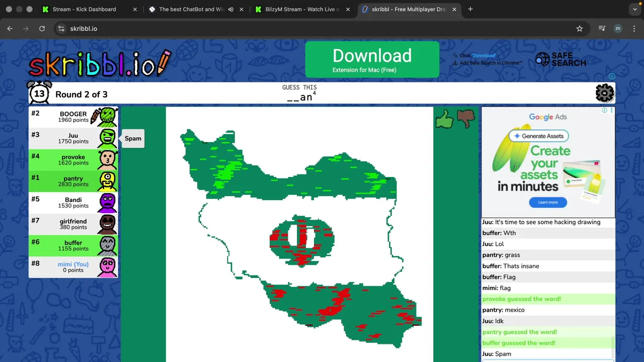Viewport: 644px width, 362px height.
Task: Click buffer's gray avatar
Action: pyautogui.click(x=107, y=246)
